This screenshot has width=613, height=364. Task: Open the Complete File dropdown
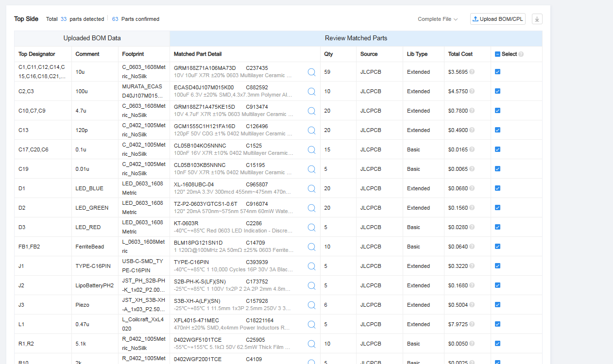437,19
